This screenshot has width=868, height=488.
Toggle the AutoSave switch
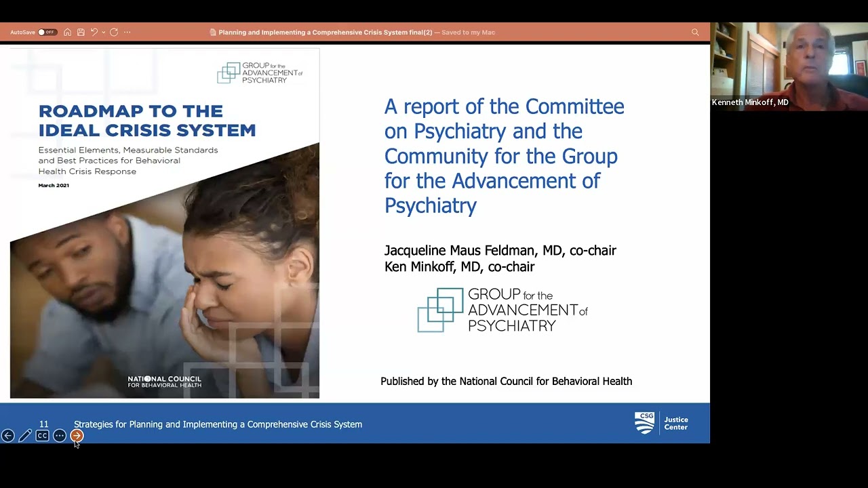(47, 32)
